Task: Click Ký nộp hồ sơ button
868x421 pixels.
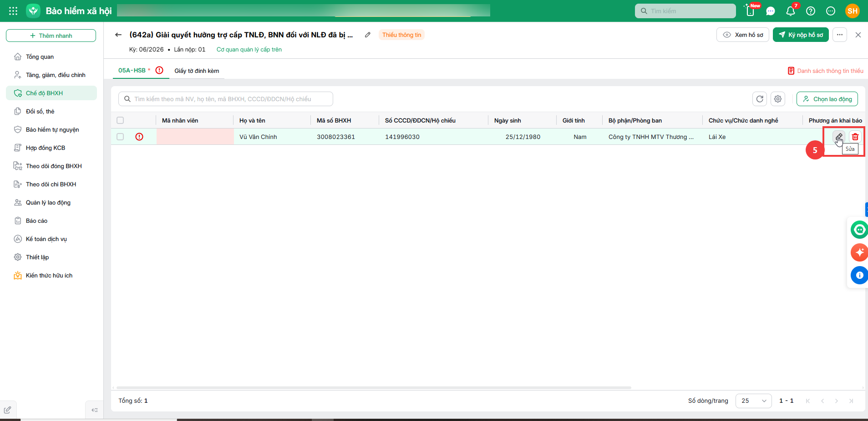Action: click(x=801, y=35)
